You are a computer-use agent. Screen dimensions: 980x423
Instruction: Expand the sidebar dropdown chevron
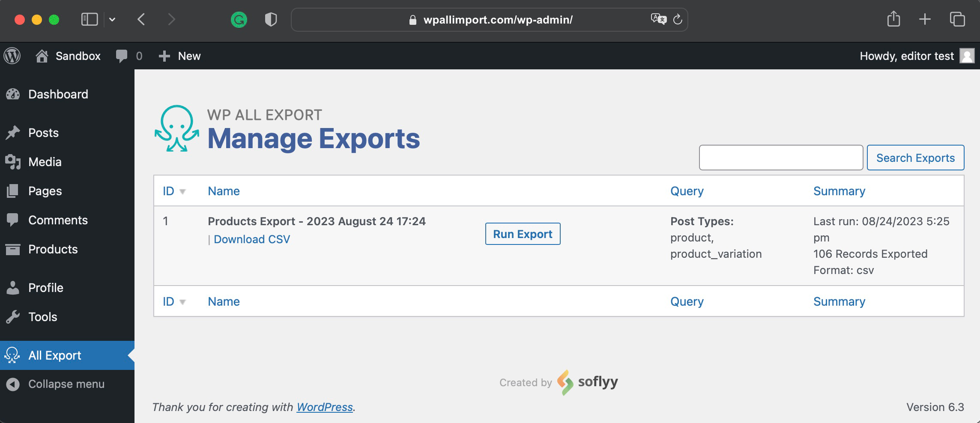pyautogui.click(x=112, y=19)
